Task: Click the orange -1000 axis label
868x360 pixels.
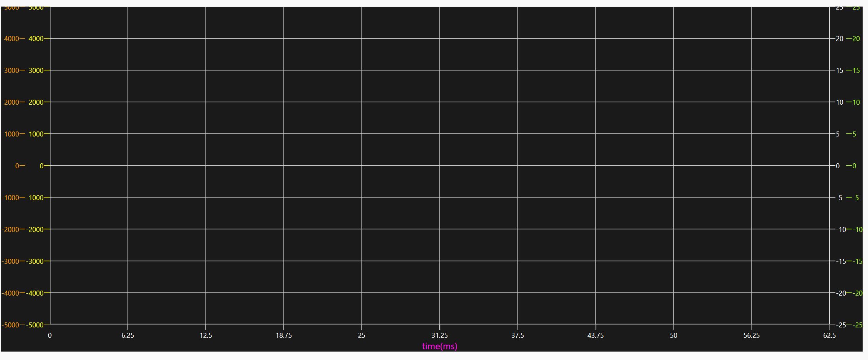Action: pyautogui.click(x=11, y=198)
